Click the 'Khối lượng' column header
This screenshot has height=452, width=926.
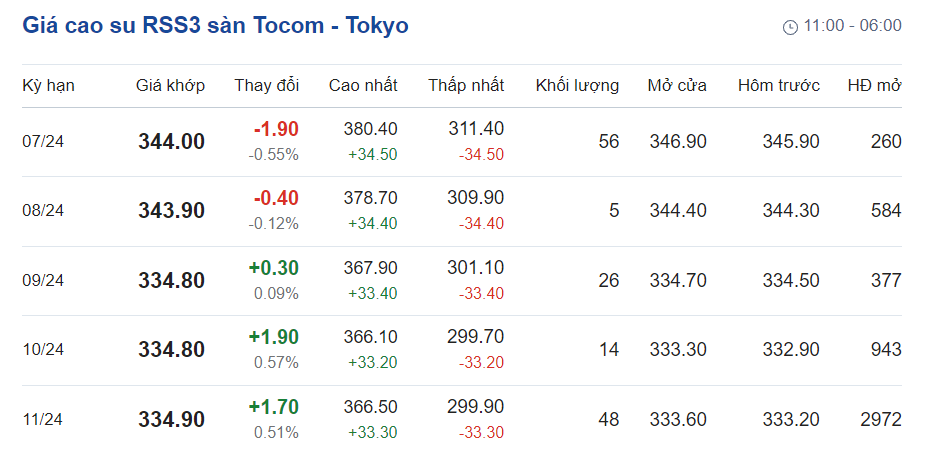tap(577, 86)
